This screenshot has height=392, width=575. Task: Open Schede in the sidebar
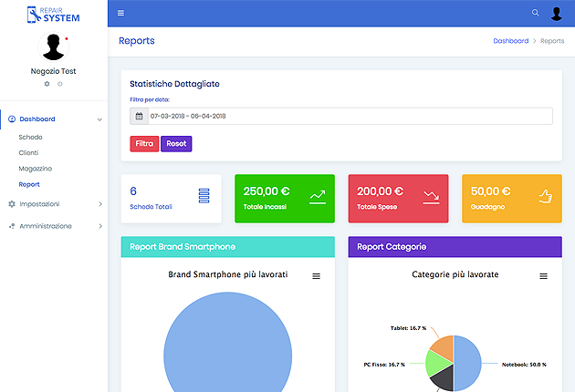pyautogui.click(x=31, y=137)
